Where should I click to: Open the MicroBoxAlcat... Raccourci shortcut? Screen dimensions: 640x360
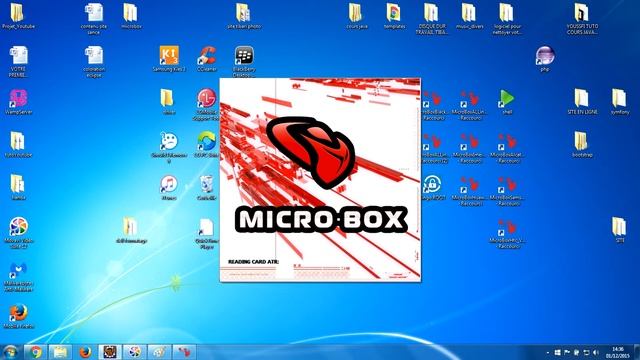[507, 148]
